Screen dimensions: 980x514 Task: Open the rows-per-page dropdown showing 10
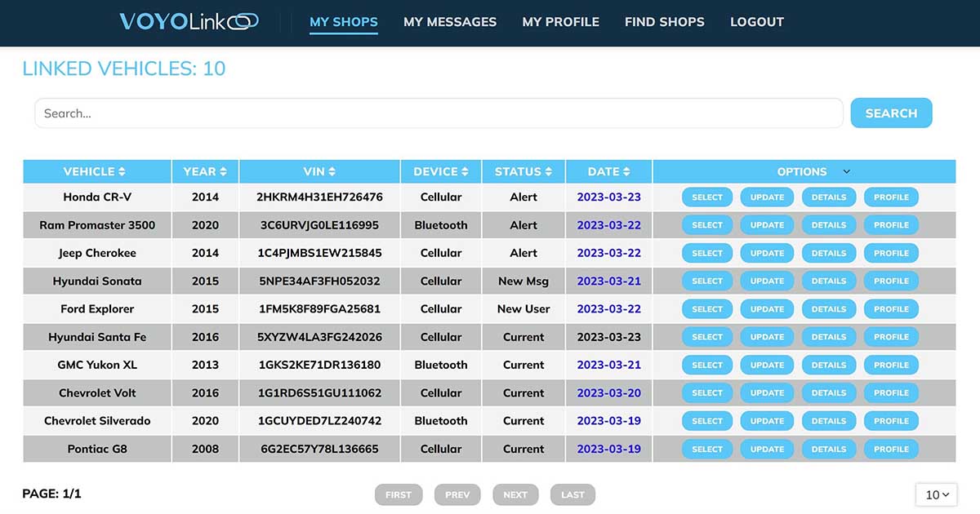[x=936, y=494]
